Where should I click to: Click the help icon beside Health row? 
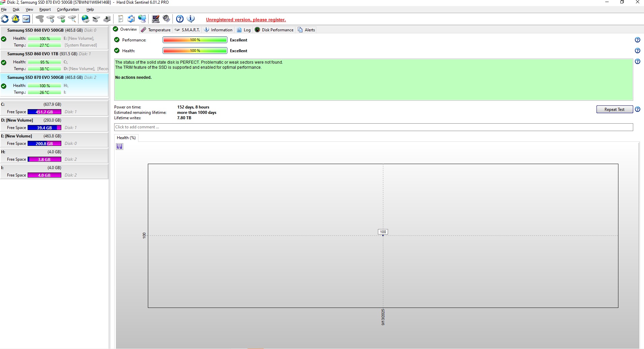tap(637, 51)
